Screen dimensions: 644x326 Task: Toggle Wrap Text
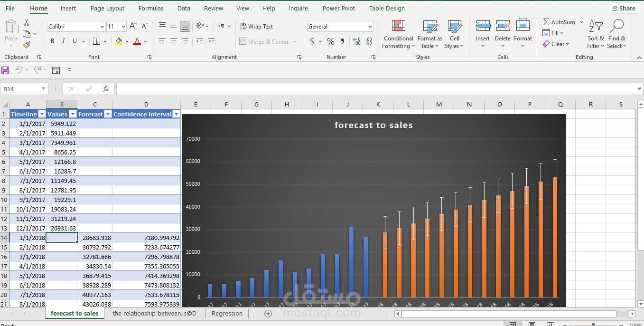[x=256, y=27]
